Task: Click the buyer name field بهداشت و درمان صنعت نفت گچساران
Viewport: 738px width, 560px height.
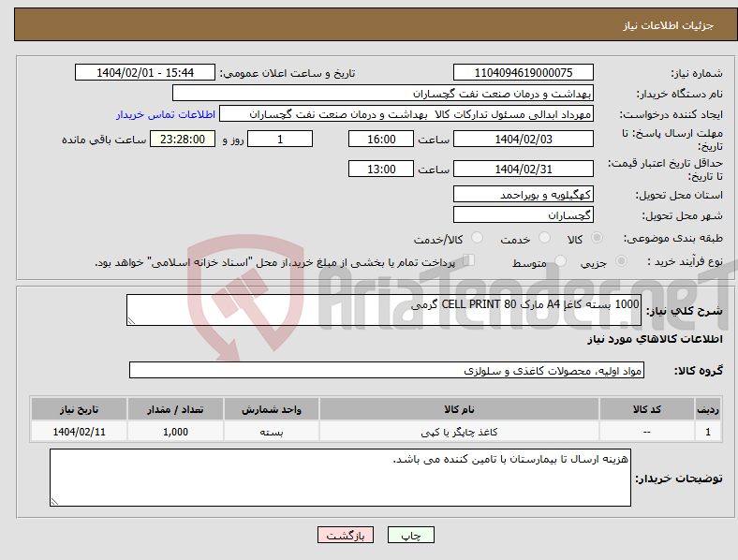Action: click(x=383, y=93)
